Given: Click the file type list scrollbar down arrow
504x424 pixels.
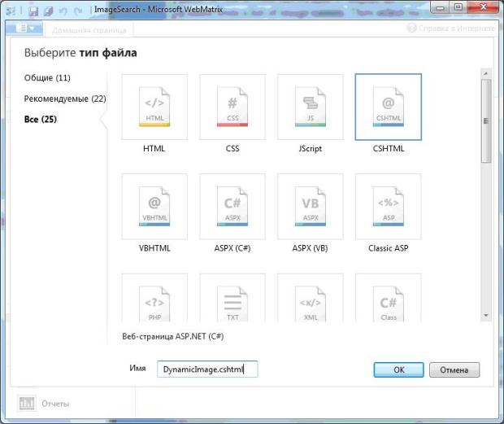Looking at the screenshot, I should click(485, 315).
